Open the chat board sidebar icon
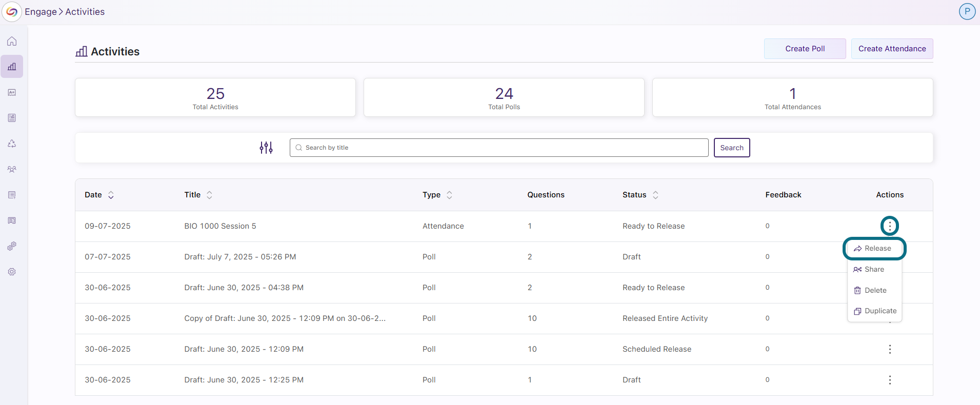The image size is (980, 405). [x=12, y=220]
